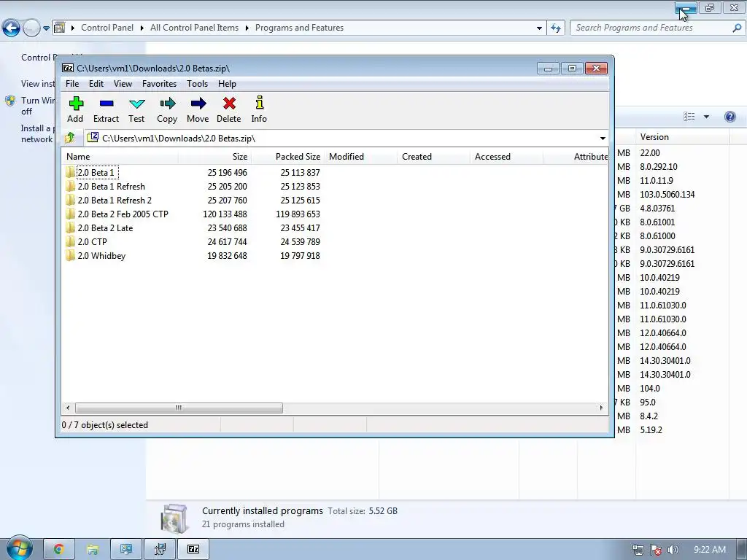
Task: Click the right scroll arrow in 7-Zip list
Action: (x=601, y=408)
